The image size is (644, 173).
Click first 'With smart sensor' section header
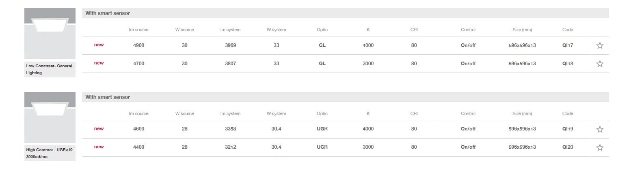(x=108, y=13)
